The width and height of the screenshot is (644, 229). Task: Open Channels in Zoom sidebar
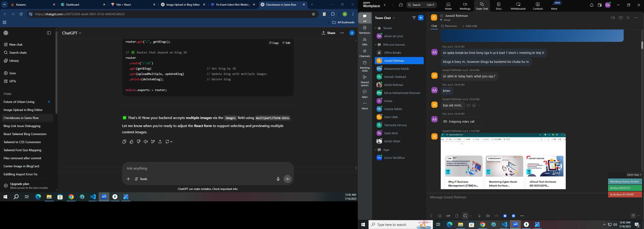365,53
